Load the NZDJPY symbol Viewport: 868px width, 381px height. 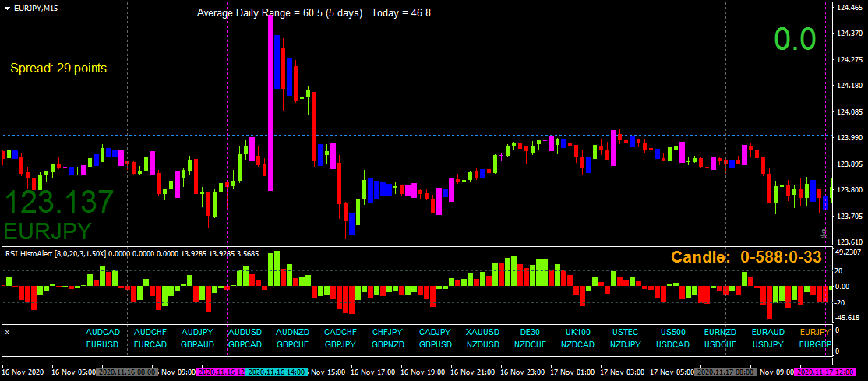pos(626,344)
